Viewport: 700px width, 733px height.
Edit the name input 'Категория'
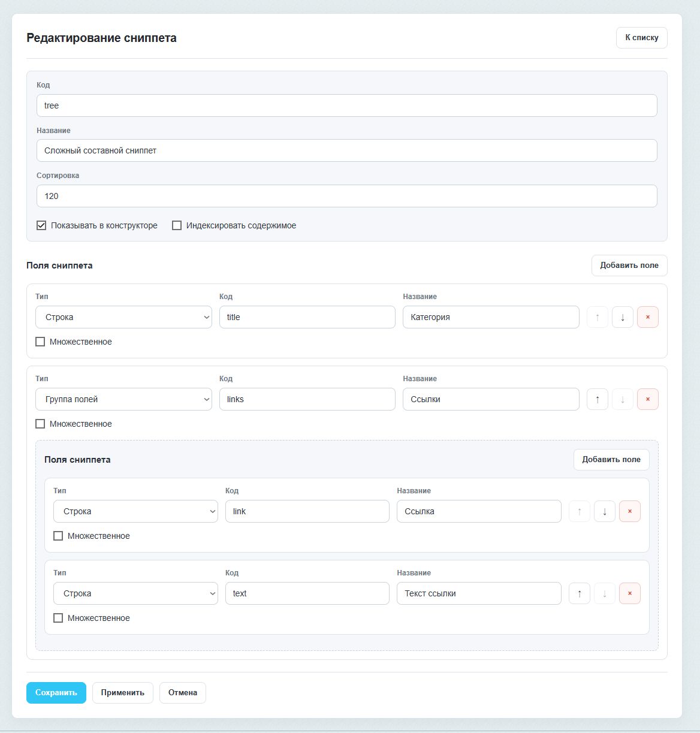tap(491, 317)
